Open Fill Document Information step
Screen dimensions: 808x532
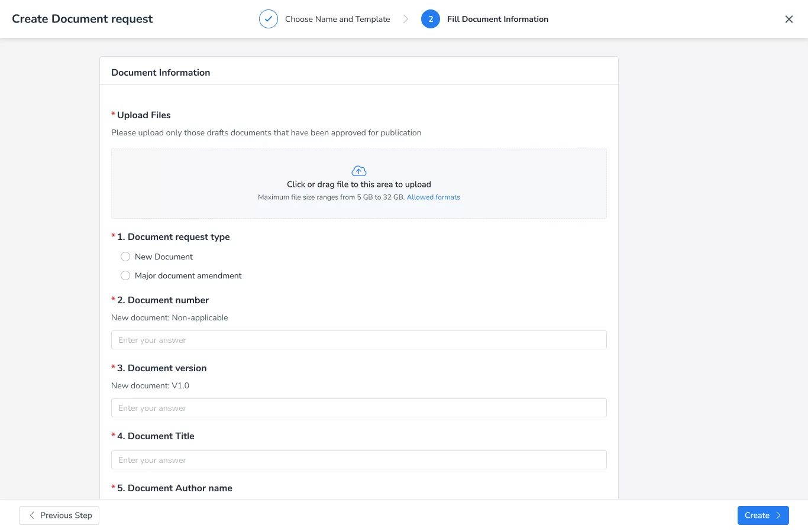497,19
